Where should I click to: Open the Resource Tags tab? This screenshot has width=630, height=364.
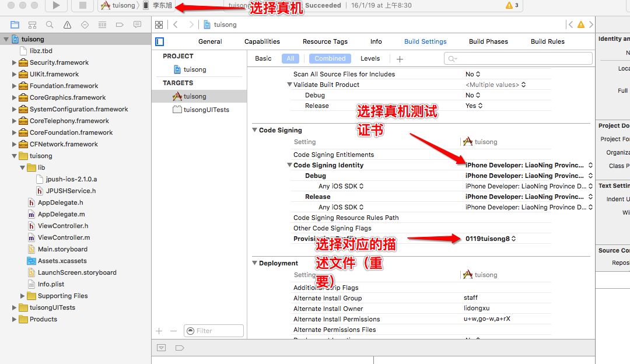pyautogui.click(x=325, y=41)
